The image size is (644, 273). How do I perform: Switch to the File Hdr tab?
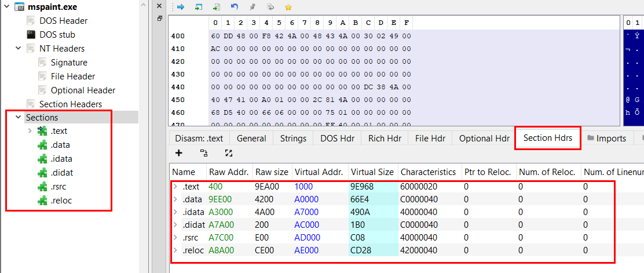click(x=430, y=139)
